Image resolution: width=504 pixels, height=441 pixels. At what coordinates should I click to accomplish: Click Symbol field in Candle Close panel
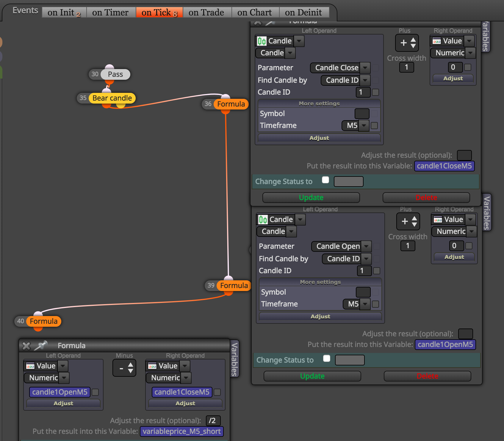pyautogui.click(x=362, y=114)
